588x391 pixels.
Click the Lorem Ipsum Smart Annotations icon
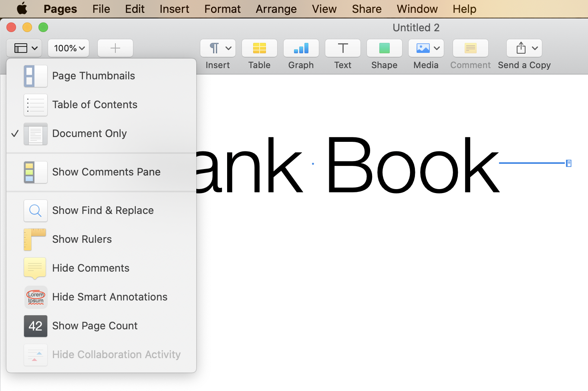(35, 297)
